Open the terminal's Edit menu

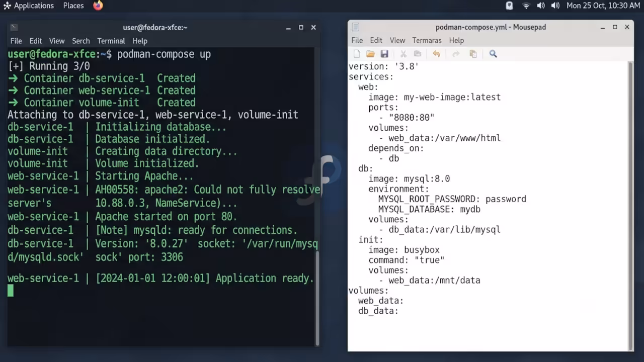coord(35,41)
